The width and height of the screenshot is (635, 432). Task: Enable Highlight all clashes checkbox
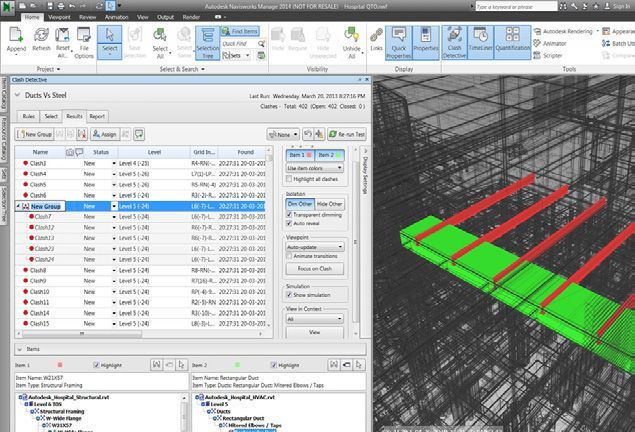click(x=289, y=179)
